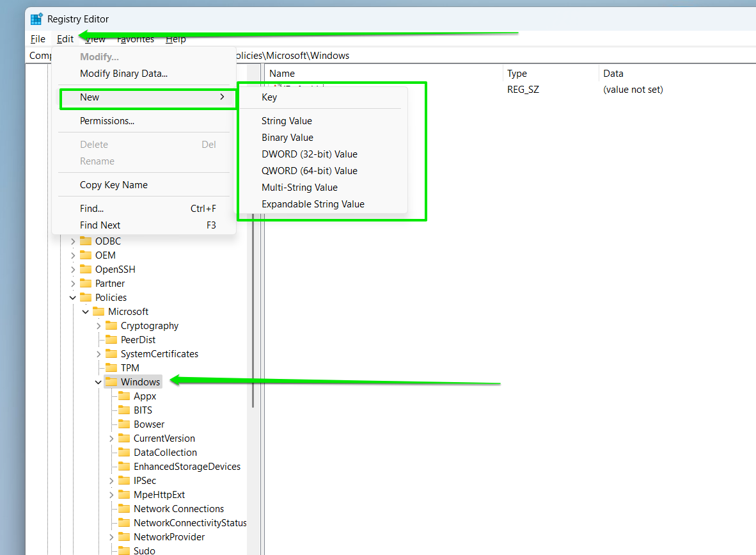
Task: Click the Appx folder icon
Action: click(x=124, y=396)
